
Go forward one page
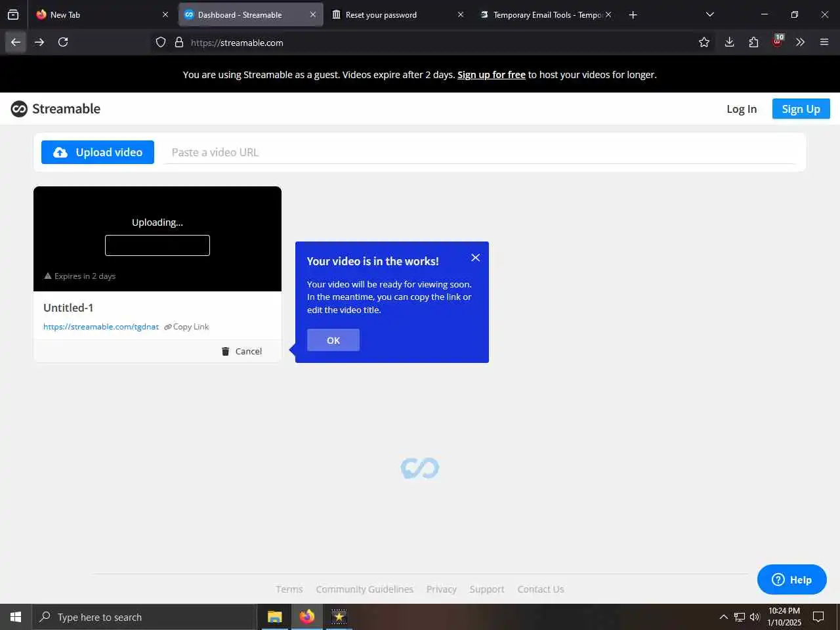pyautogui.click(x=39, y=42)
